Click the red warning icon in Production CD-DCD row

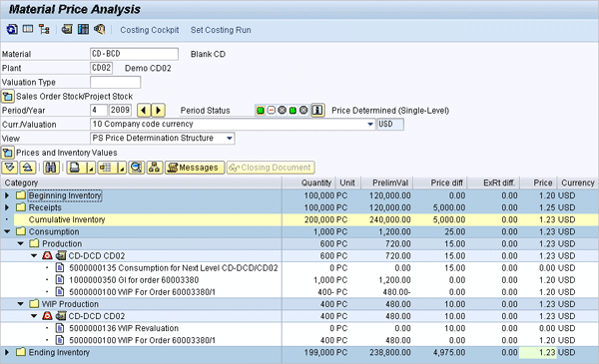47,255
